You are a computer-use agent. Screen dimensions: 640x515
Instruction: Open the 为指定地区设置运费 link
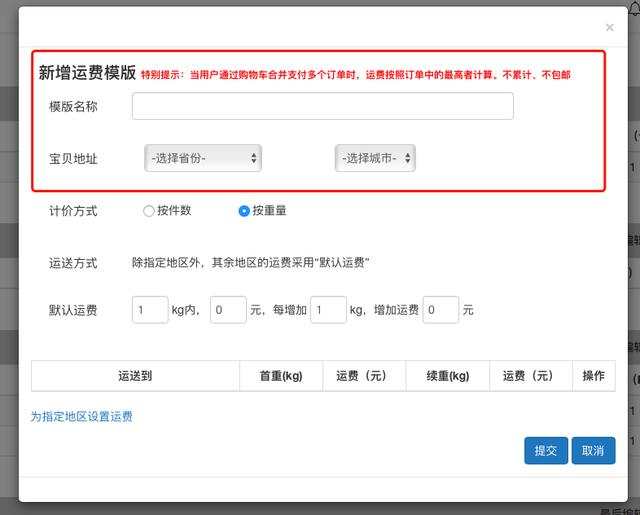pos(81,416)
